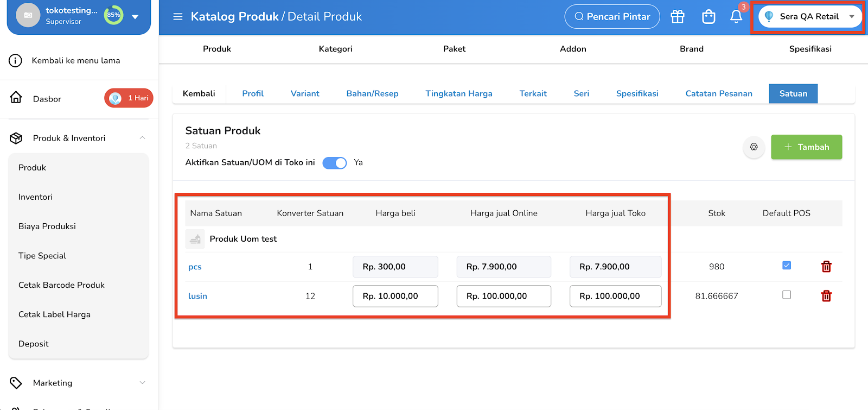Delete the pcs unit row
Screen dimensions: 868x410
[x=826, y=267]
